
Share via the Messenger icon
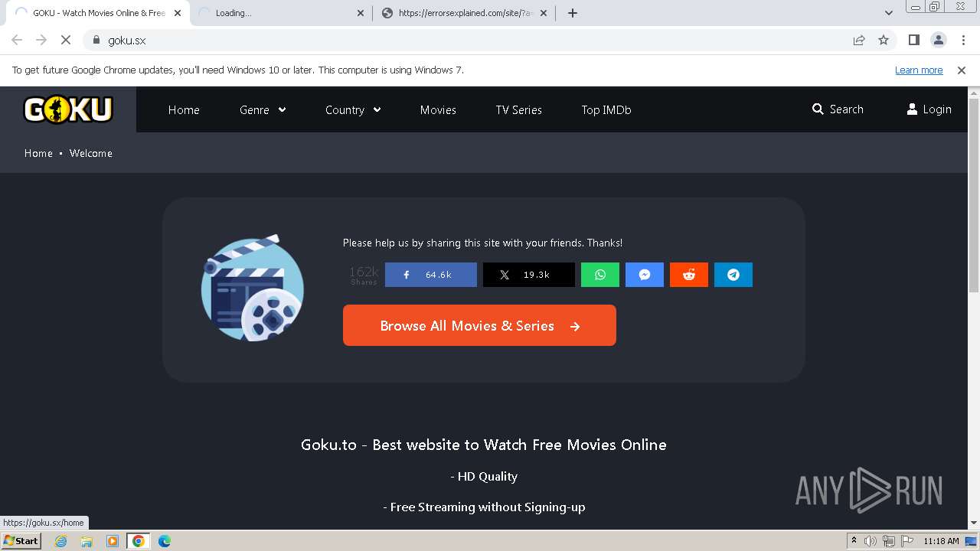pyautogui.click(x=645, y=275)
